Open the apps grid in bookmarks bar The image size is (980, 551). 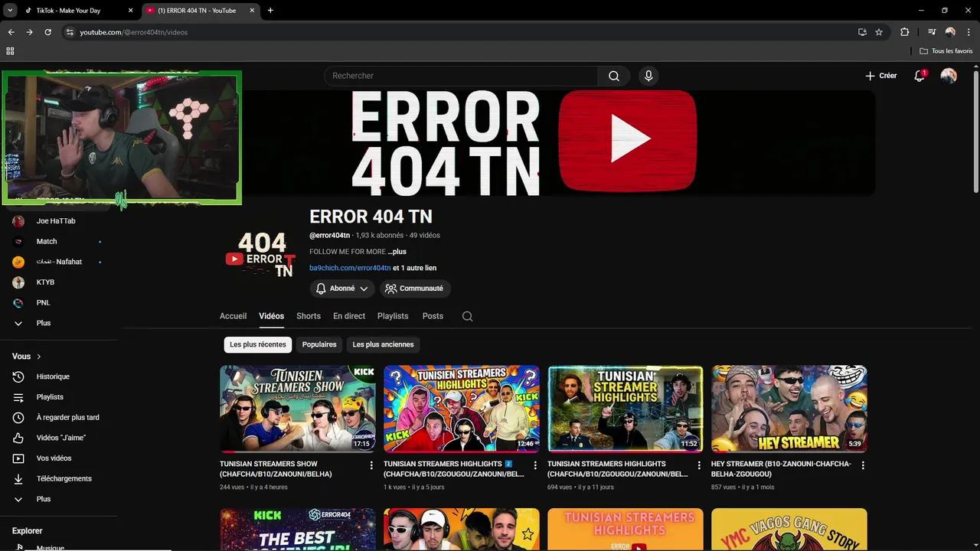10,51
